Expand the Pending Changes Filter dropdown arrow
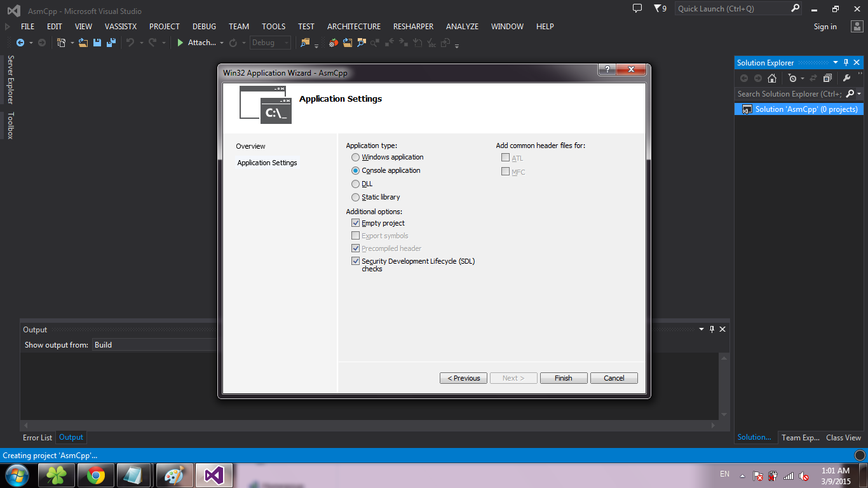Screen dimensions: 868x488 (x=802, y=79)
